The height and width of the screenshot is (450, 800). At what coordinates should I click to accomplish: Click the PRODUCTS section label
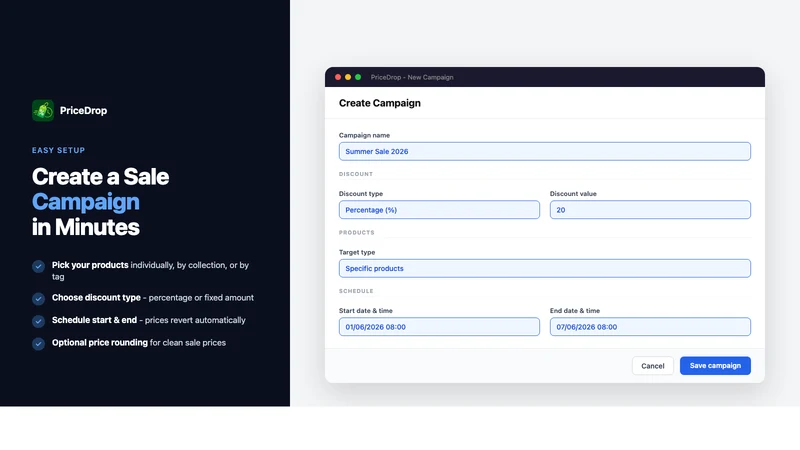tap(357, 233)
